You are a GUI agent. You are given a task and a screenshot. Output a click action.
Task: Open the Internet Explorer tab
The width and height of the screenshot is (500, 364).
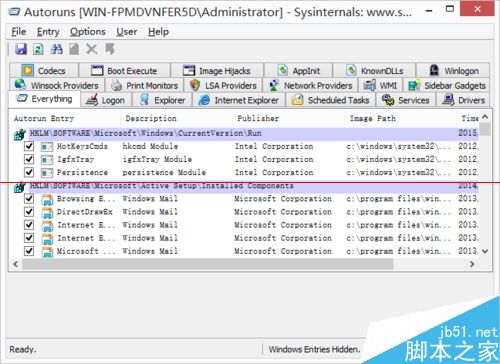point(239,100)
